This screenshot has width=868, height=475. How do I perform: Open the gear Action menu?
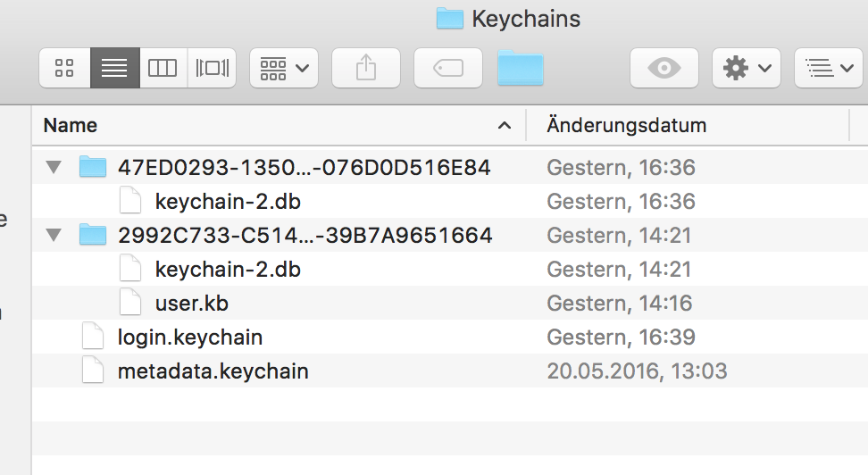[x=746, y=68]
